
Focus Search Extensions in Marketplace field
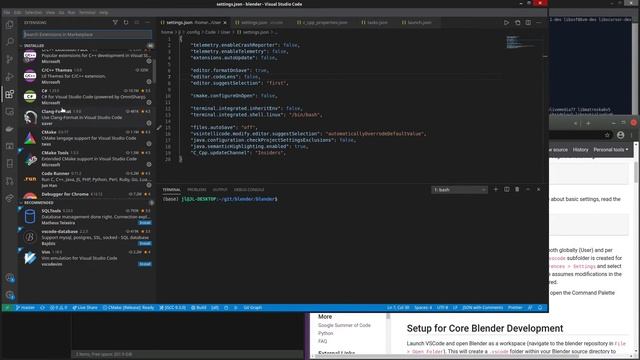(x=87, y=34)
